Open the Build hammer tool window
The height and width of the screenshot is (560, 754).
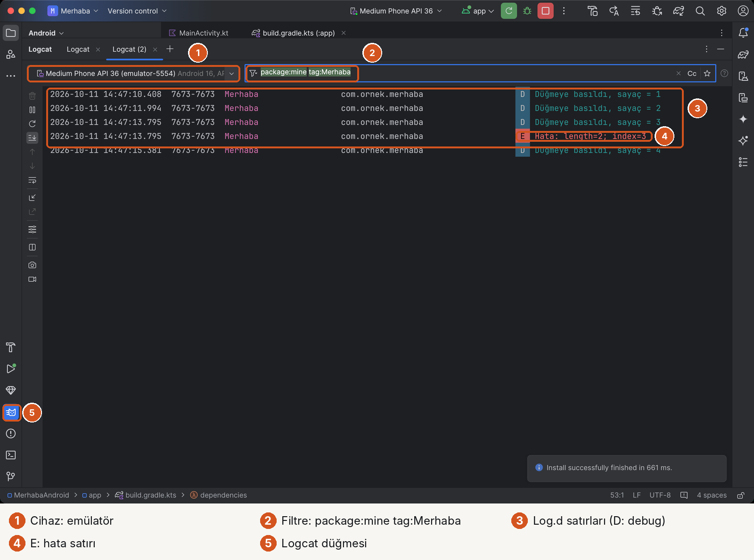[11, 348]
